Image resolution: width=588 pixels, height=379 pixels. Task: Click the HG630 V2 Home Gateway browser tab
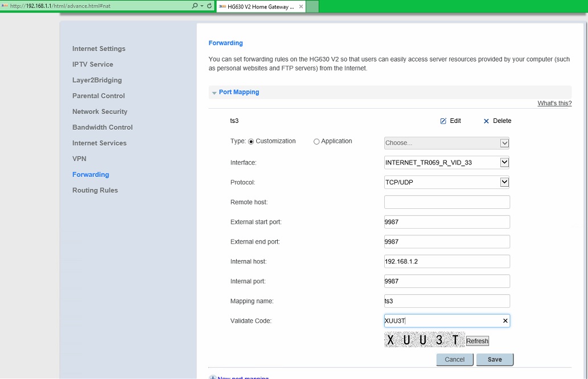[261, 6]
